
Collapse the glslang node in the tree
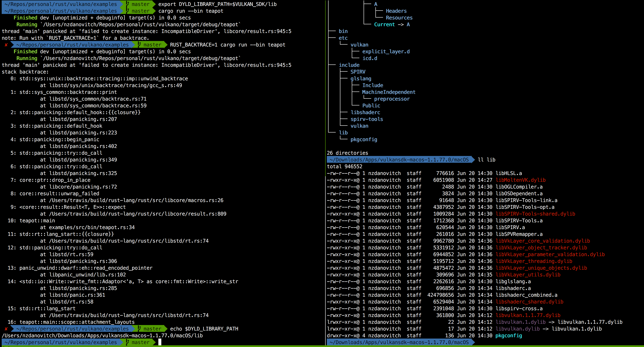coord(361,78)
